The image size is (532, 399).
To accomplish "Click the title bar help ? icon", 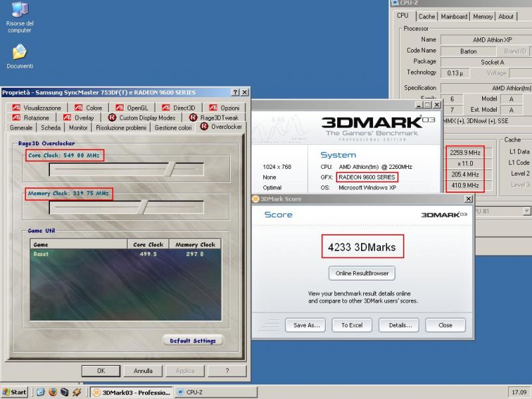I will point(235,92).
